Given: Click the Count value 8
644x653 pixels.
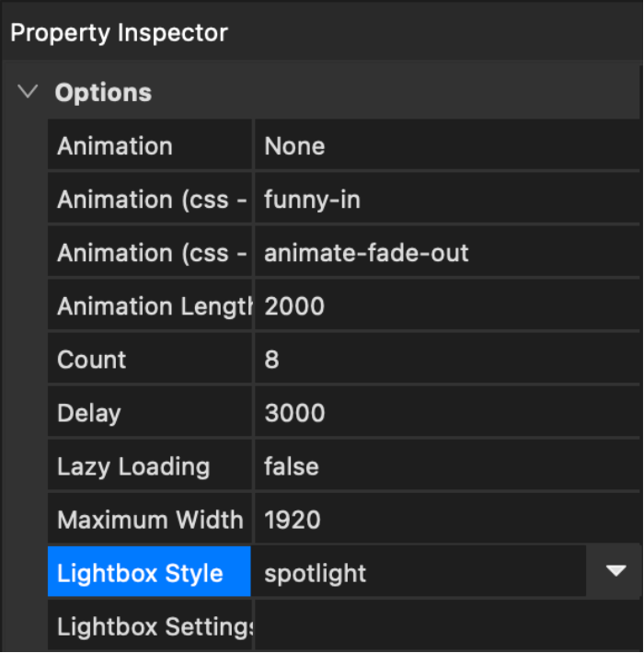Looking at the screenshot, I should pos(271,360).
